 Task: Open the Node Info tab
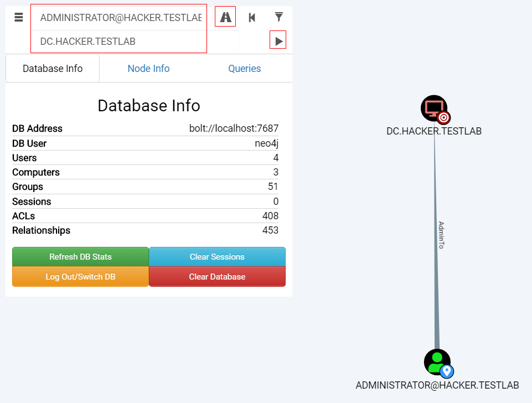(148, 69)
